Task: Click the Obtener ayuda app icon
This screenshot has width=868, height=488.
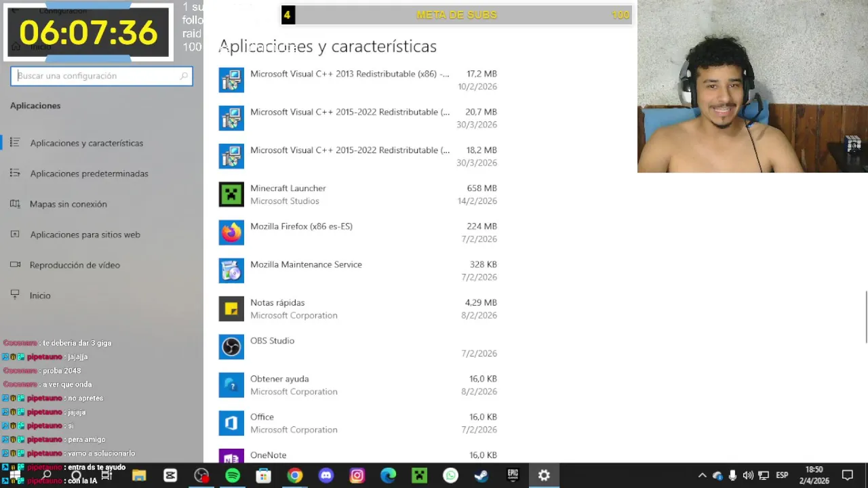Action: coord(231,385)
